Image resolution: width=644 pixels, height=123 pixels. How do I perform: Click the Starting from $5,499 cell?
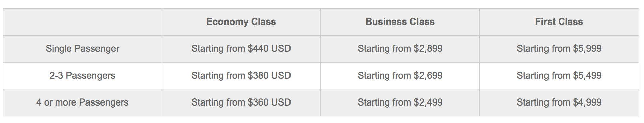pyautogui.click(x=559, y=76)
